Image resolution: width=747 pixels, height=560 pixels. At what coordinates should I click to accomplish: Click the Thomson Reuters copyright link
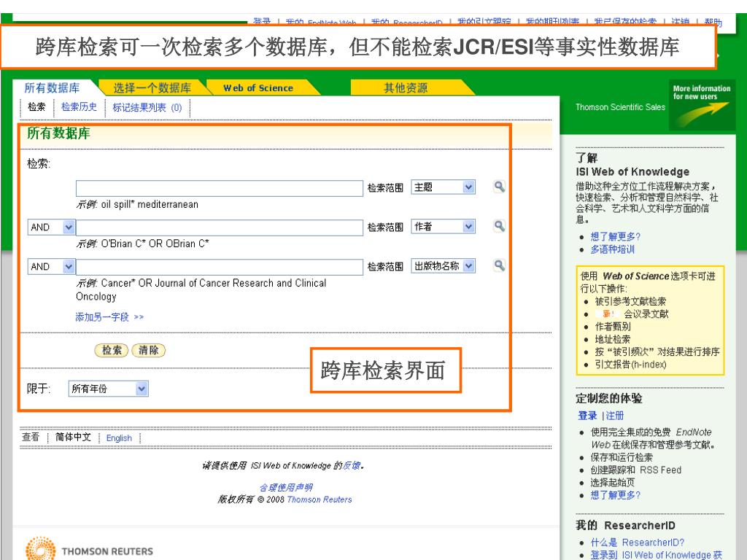[320, 499]
